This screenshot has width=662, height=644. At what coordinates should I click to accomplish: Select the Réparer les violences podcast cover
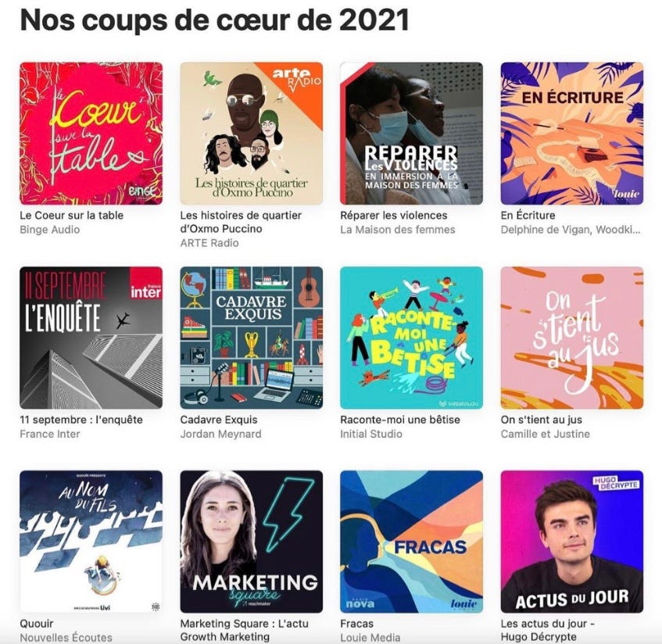click(x=412, y=134)
